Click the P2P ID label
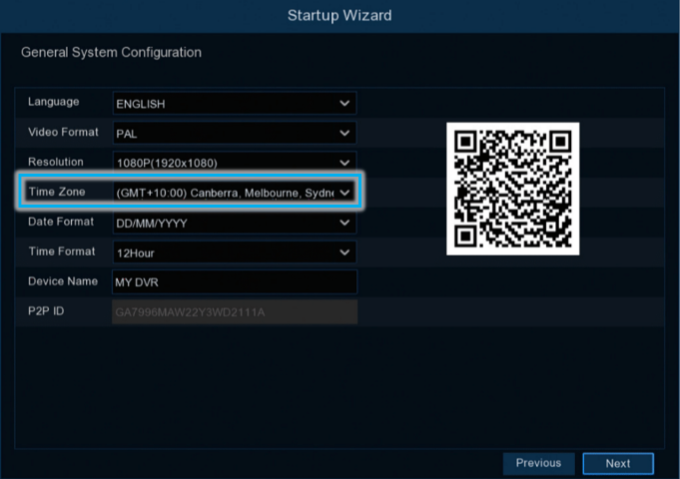Screen dimensions: 680x479 [x=46, y=312]
